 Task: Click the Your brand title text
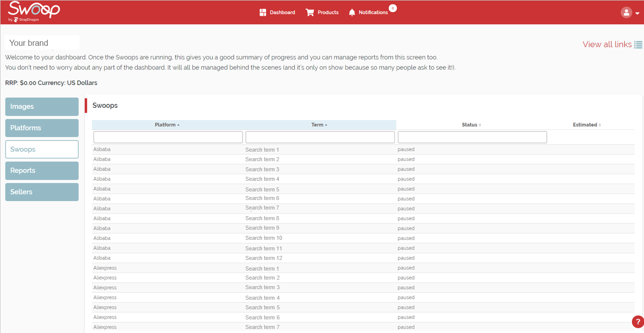pyautogui.click(x=29, y=43)
